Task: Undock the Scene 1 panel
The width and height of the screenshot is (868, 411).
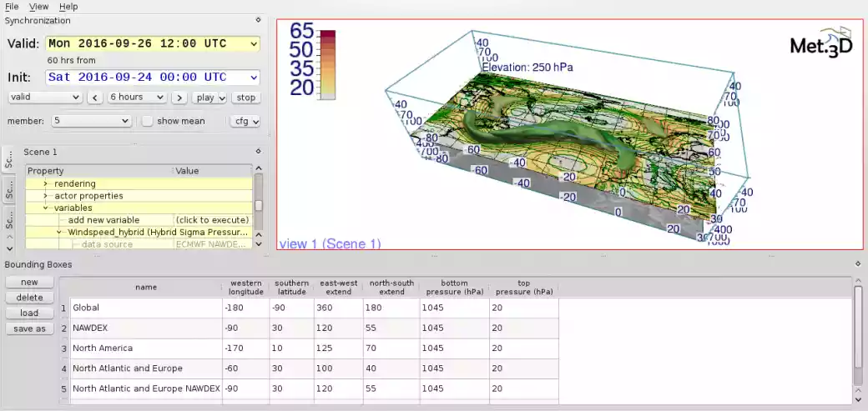Action: point(258,151)
